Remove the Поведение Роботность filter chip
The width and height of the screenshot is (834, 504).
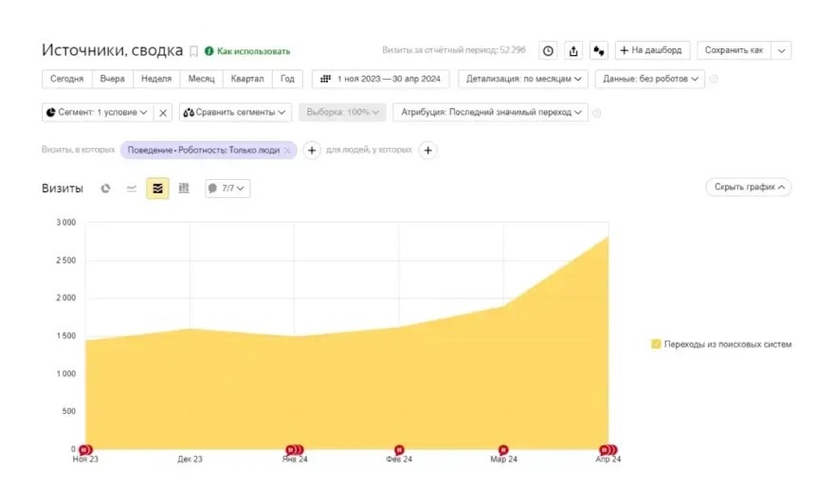(287, 150)
